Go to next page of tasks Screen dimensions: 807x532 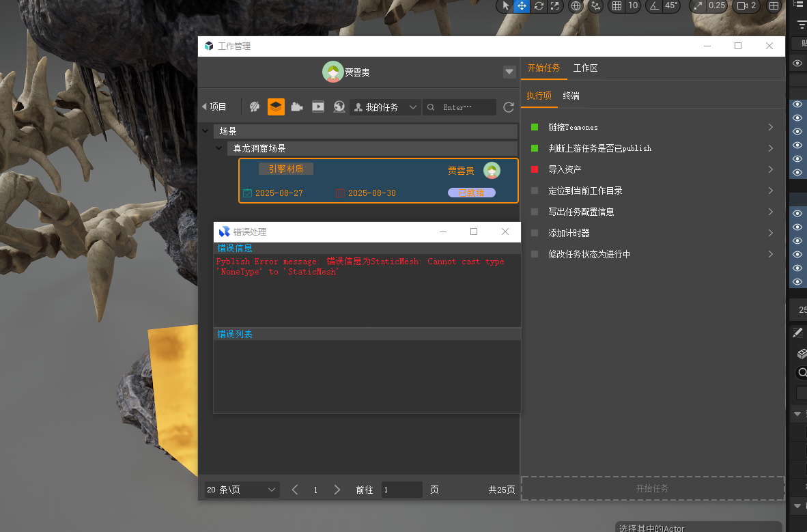coord(337,490)
